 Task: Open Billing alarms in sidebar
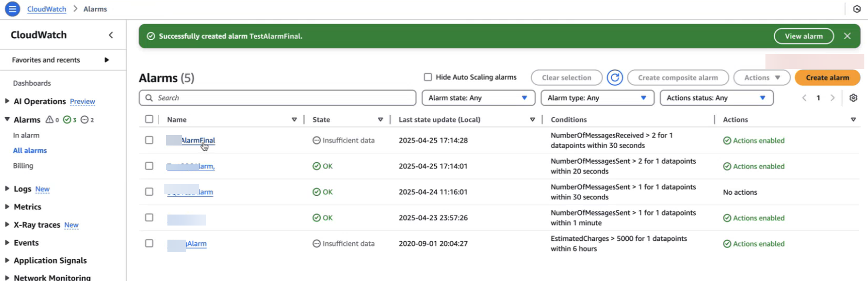click(23, 165)
